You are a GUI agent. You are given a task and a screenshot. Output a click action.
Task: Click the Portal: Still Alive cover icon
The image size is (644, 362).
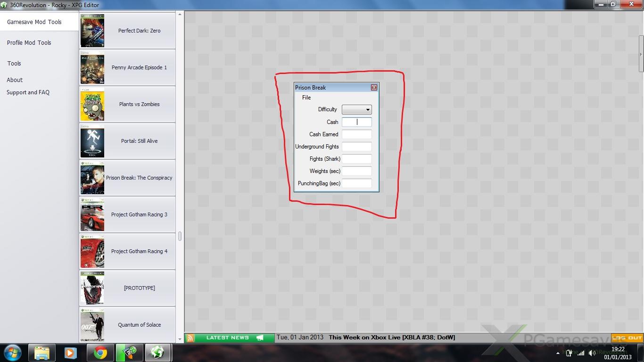point(92,141)
